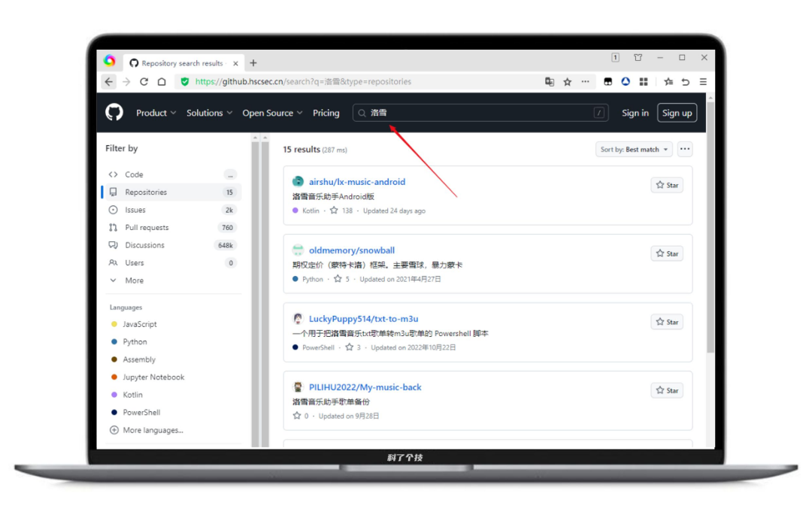Expand the Open Source menu

pos(272,113)
